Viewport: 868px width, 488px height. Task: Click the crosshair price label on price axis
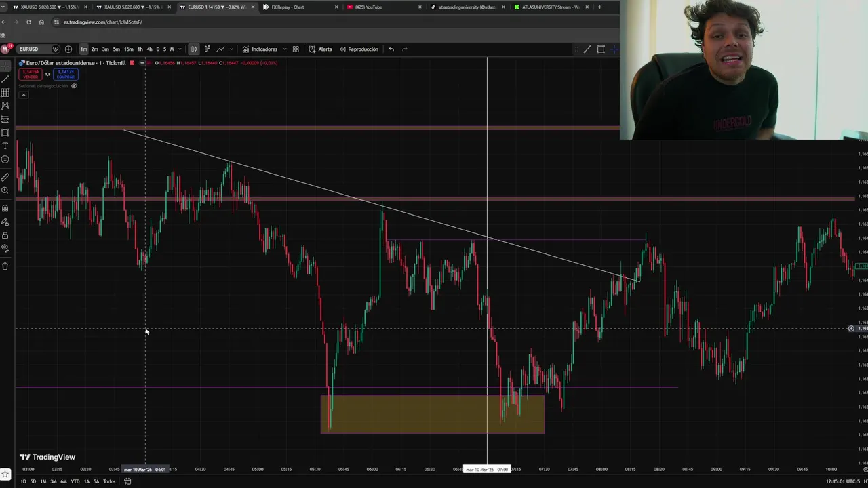(861, 329)
